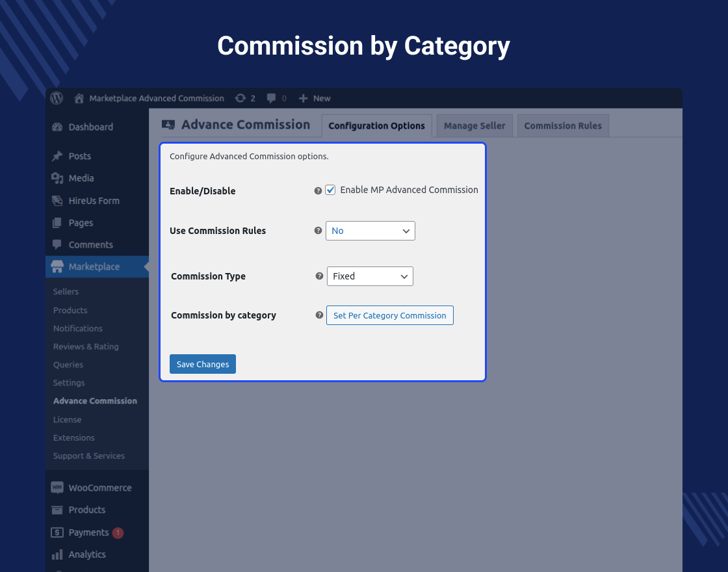Open the WordPress logo menu

click(56, 98)
